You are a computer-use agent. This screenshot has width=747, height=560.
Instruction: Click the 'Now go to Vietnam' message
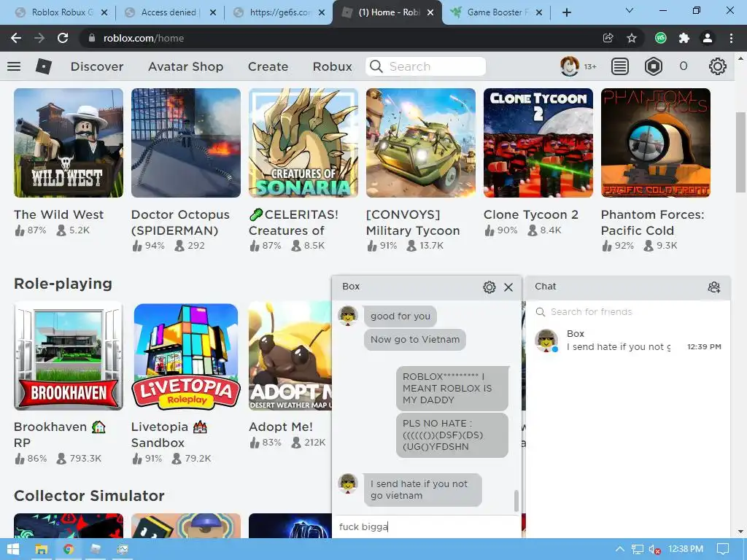tap(415, 340)
